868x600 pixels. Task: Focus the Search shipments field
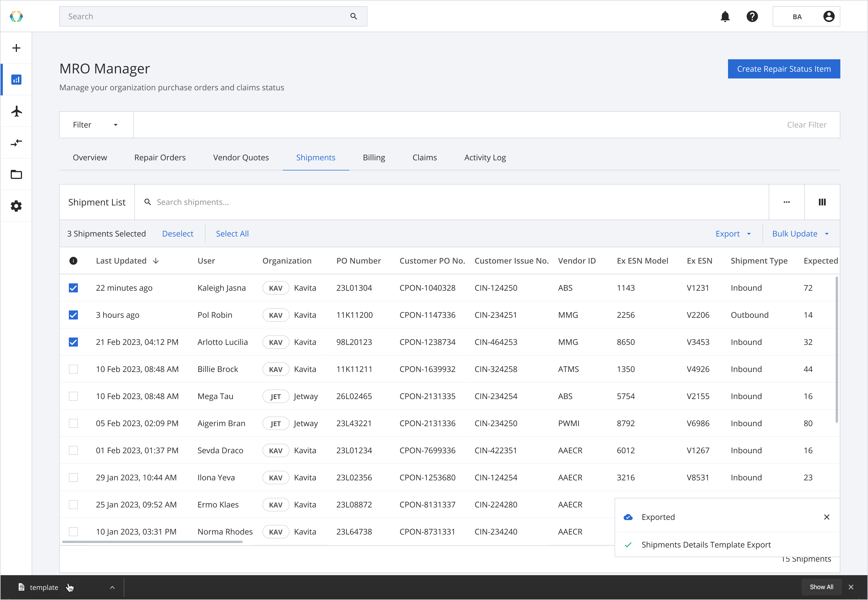click(451, 202)
